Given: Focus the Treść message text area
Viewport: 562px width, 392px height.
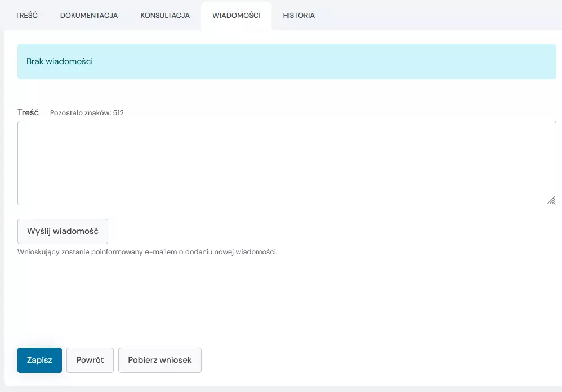Looking at the screenshot, I should tap(287, 163).
